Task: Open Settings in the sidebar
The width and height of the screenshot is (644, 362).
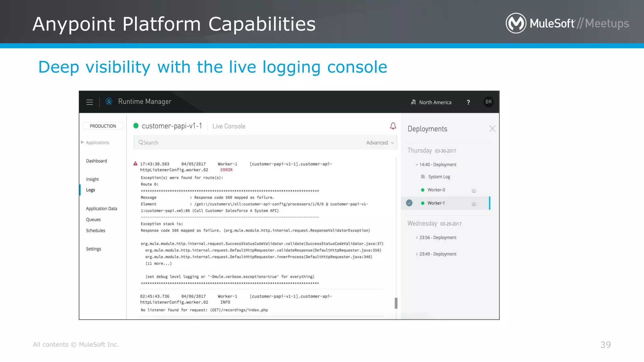Action: coord(94,249)
